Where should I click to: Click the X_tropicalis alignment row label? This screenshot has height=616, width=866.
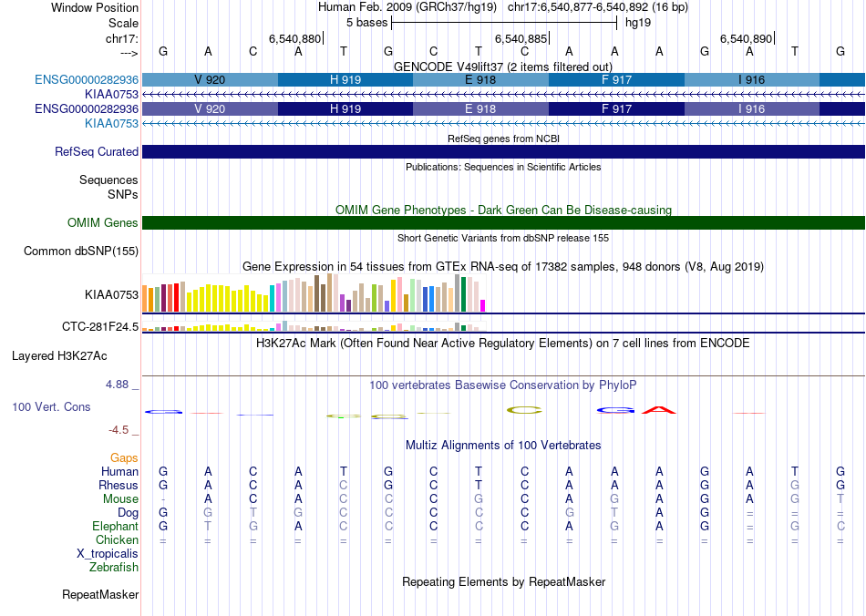[x=108, y=554]
